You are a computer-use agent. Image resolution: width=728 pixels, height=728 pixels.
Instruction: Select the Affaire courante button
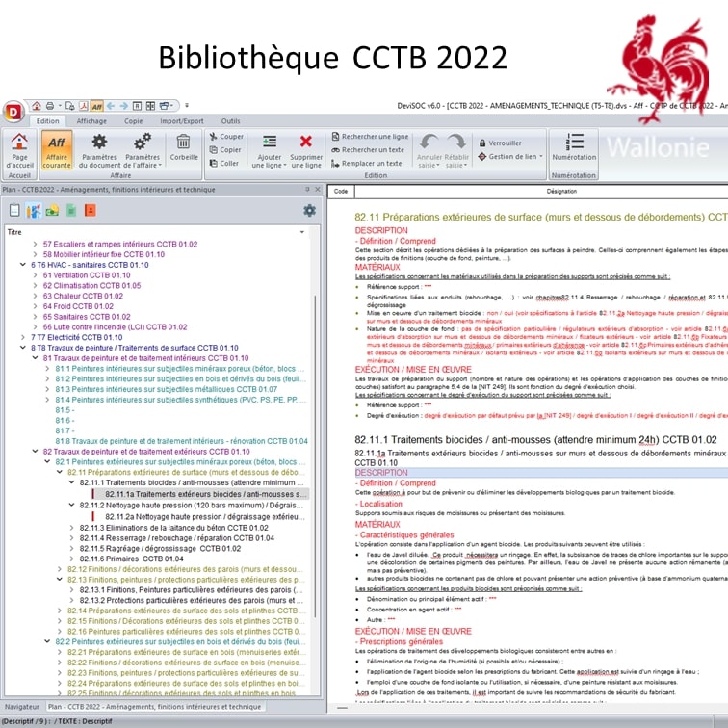(x=56, y=150)
